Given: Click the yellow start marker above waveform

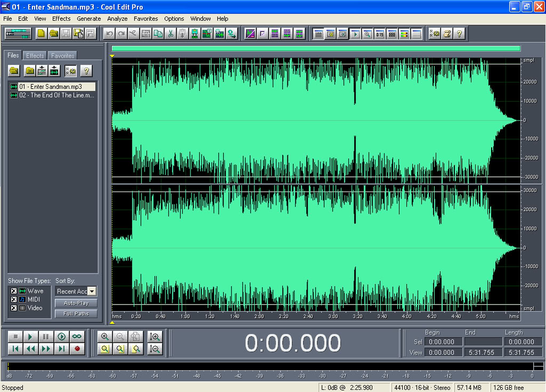Looking at the screenshot, I should tap(112, 55).
